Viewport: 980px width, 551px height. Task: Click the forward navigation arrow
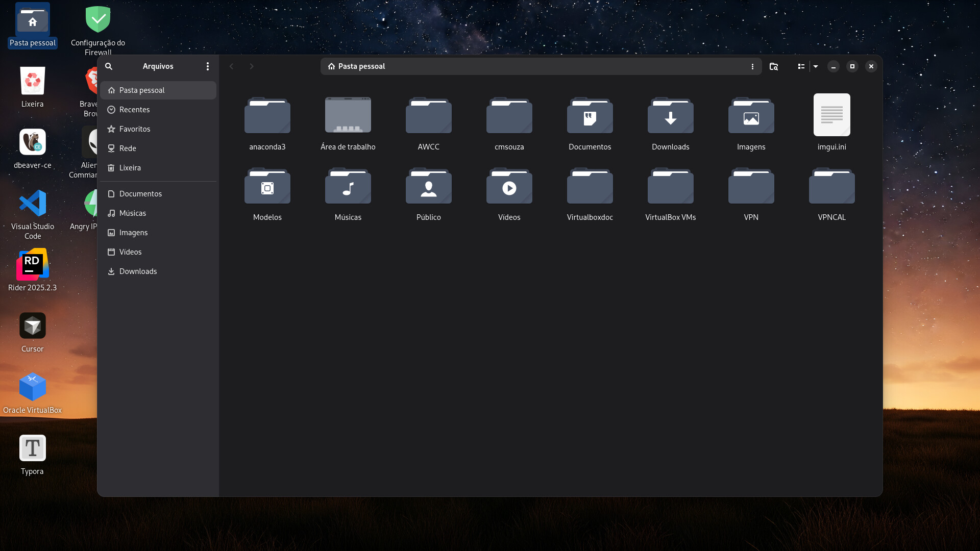click(x=251, y=66)
